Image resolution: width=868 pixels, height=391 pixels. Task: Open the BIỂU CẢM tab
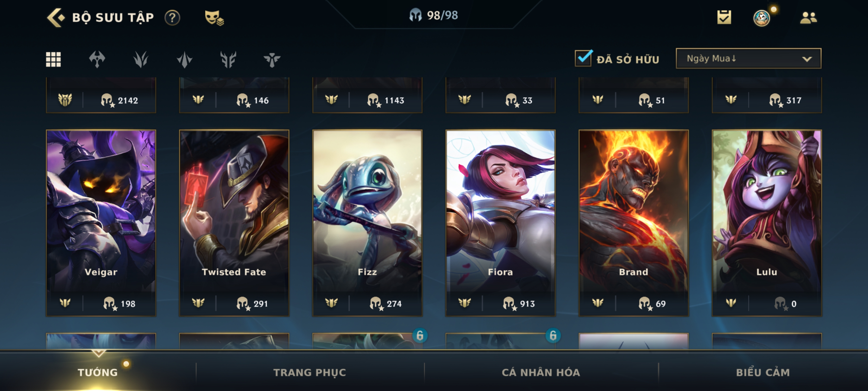coord(763,373)
